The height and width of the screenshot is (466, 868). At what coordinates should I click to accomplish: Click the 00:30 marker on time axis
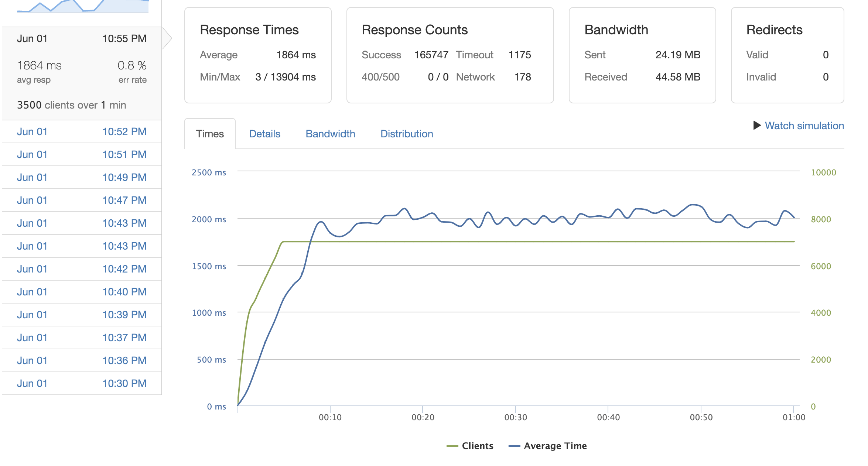tap(516, 417)
